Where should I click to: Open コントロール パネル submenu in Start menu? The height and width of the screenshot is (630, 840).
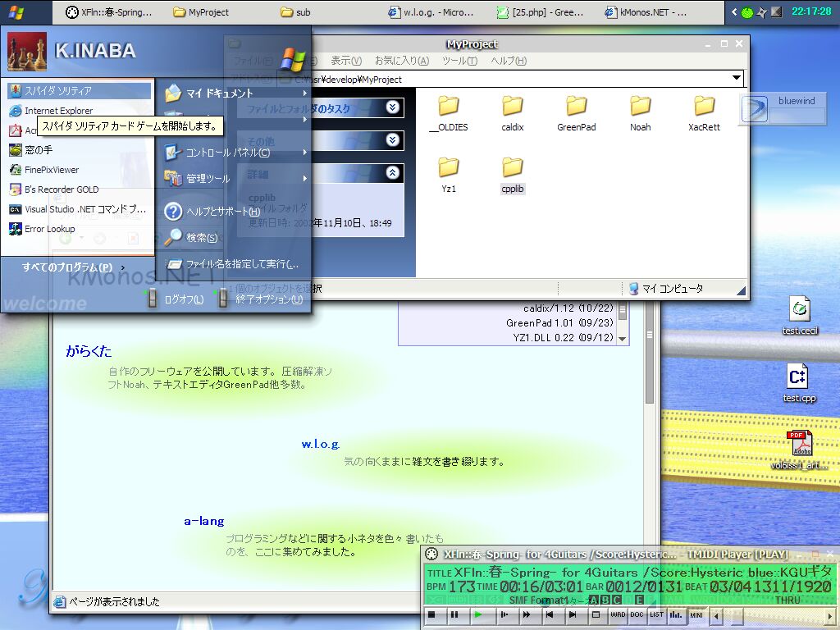point(235,153)
